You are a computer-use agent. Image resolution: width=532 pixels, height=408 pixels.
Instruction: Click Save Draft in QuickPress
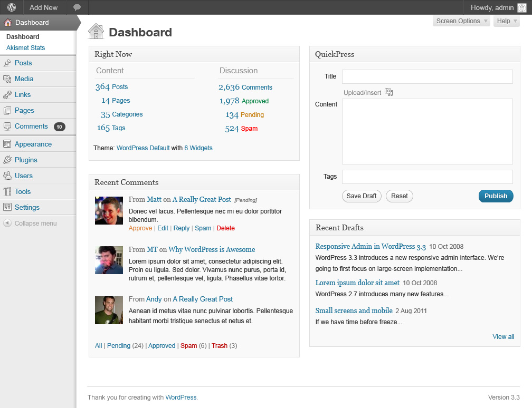(362, 196)
